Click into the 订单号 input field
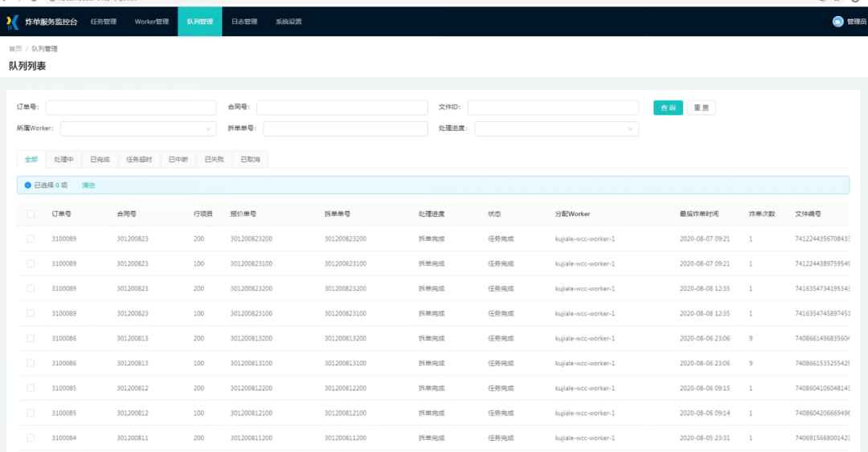 point(131,108)
